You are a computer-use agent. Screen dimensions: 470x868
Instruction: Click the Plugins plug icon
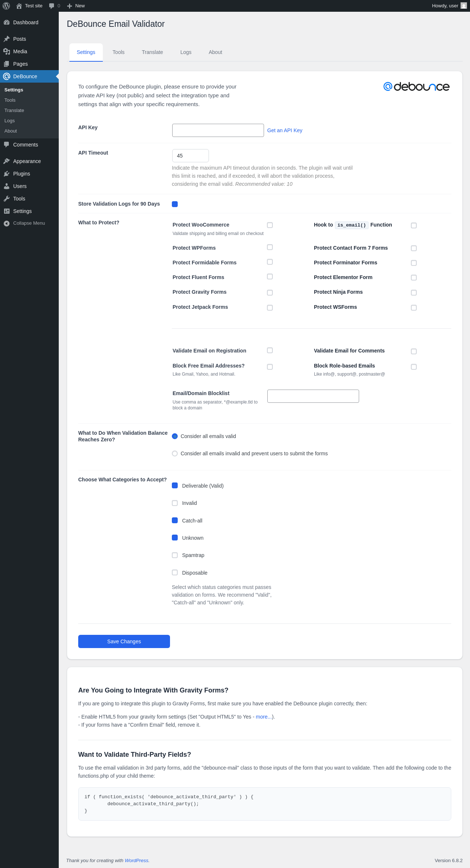tap(7, 174)
